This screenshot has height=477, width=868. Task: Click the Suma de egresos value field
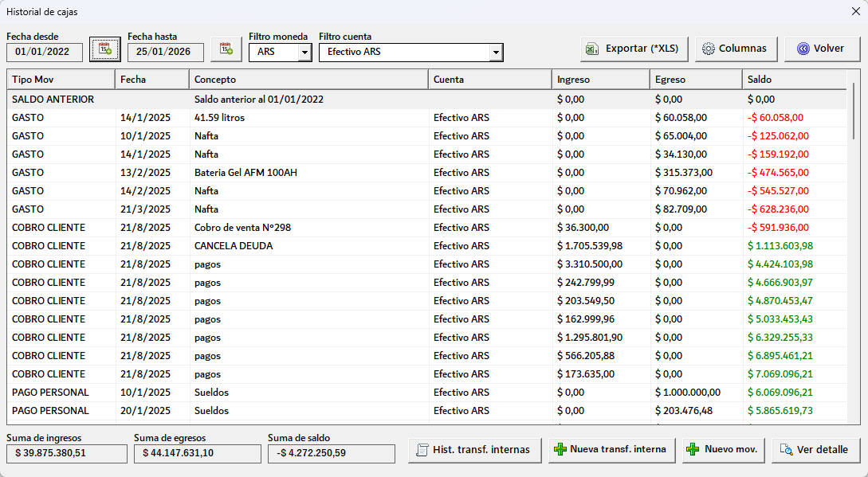tap(197, 453)
